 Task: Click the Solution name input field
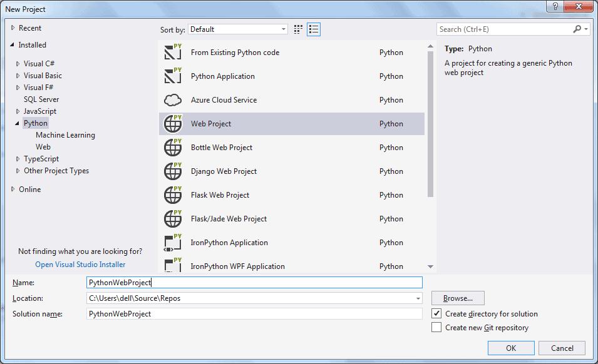tap(254, 314)
